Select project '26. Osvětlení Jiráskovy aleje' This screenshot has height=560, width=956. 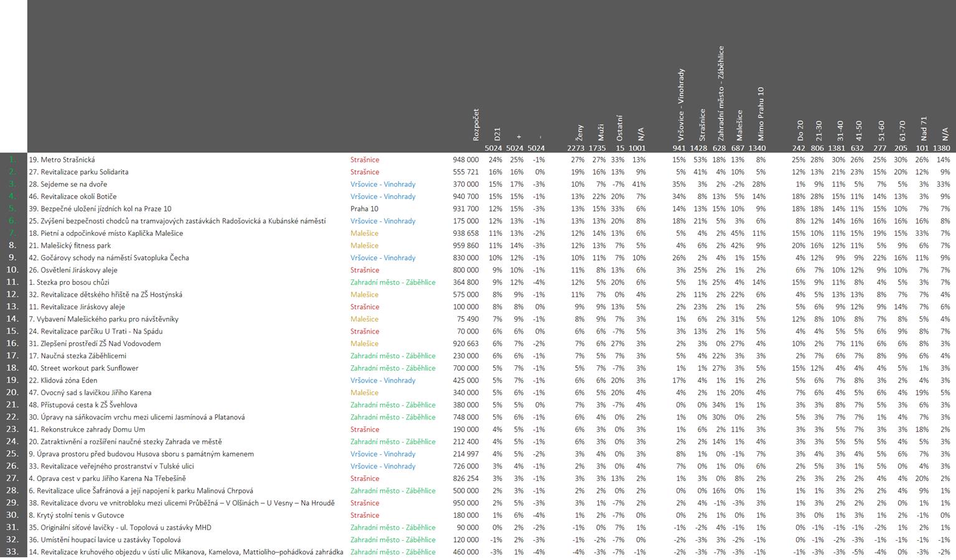73,270
